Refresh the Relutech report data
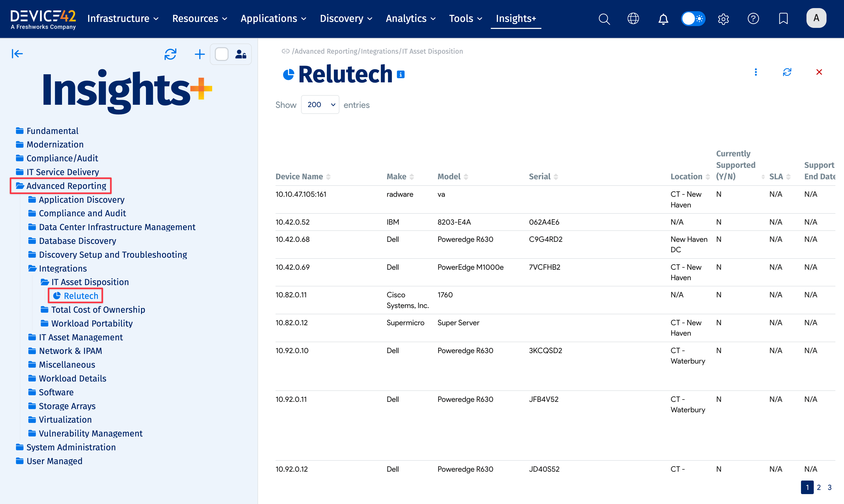Viewport: 844px width, 504px height. point(787,72)
